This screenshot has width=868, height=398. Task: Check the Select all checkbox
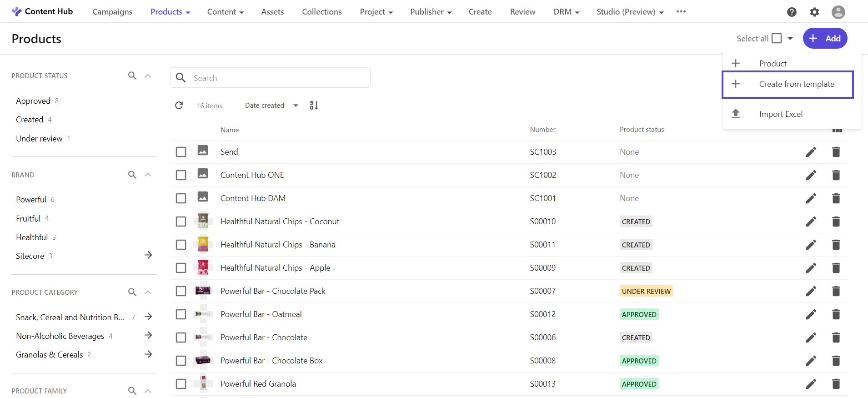[x=777, y=38]
